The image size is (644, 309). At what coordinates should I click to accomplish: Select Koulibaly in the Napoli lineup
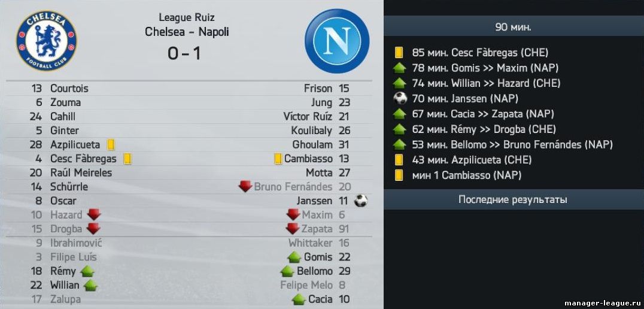tap(311, 131)
